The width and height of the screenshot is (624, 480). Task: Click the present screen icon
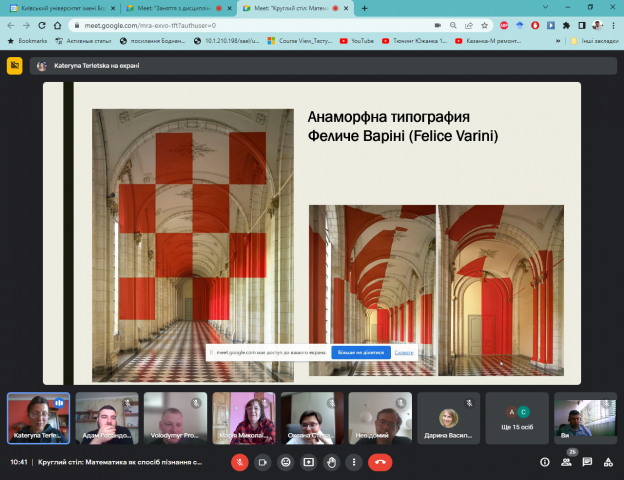tap(308, 462)
